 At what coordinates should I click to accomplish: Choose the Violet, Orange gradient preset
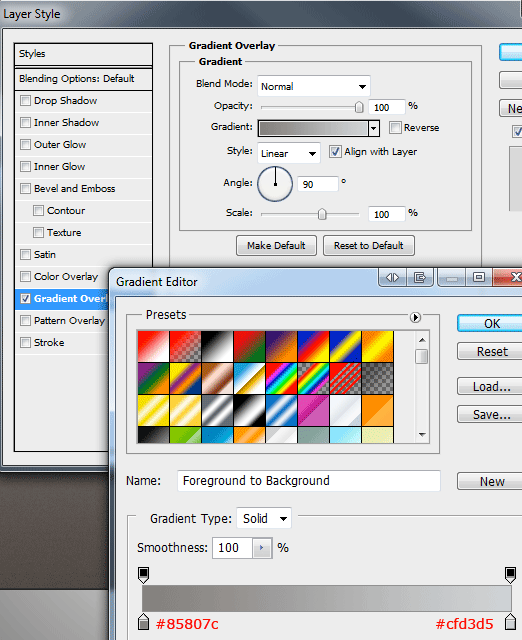tap(282, 347)
